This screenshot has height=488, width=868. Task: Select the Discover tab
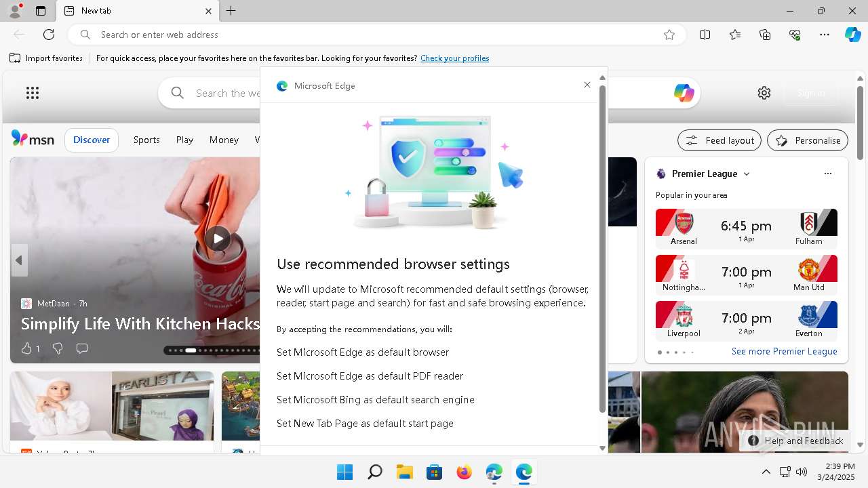click(x=92, y=140)
